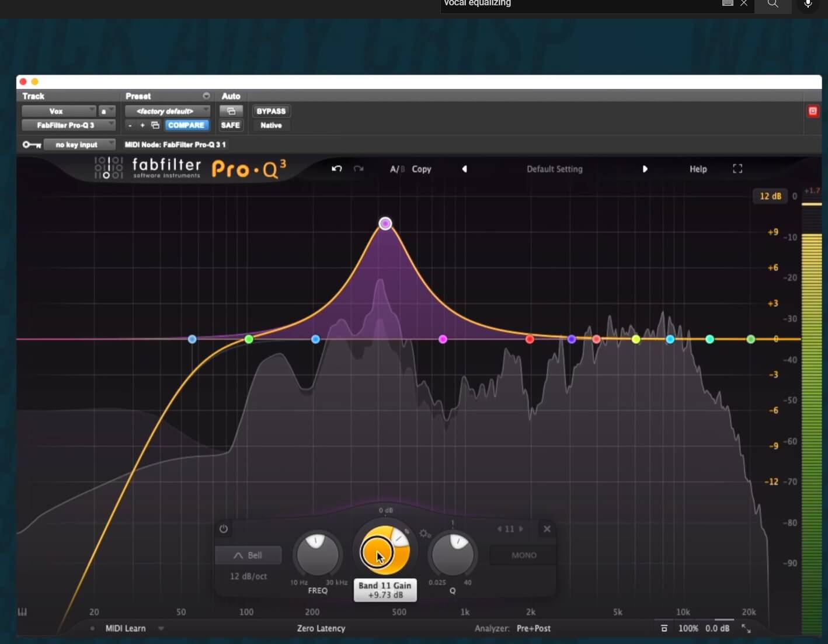Open the 12 dB/oct slope dropdown
828x644 pixels.
[248, 576]
